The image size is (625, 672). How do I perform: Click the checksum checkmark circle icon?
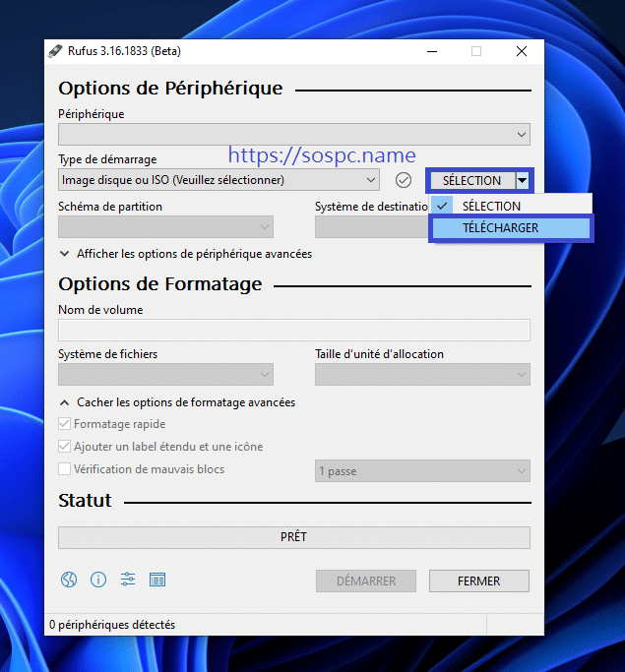403,180
